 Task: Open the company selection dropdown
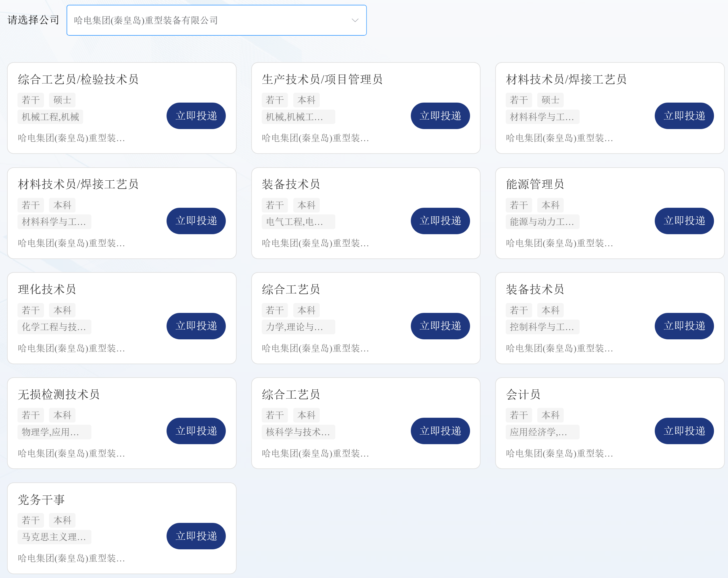coord(216,20)
